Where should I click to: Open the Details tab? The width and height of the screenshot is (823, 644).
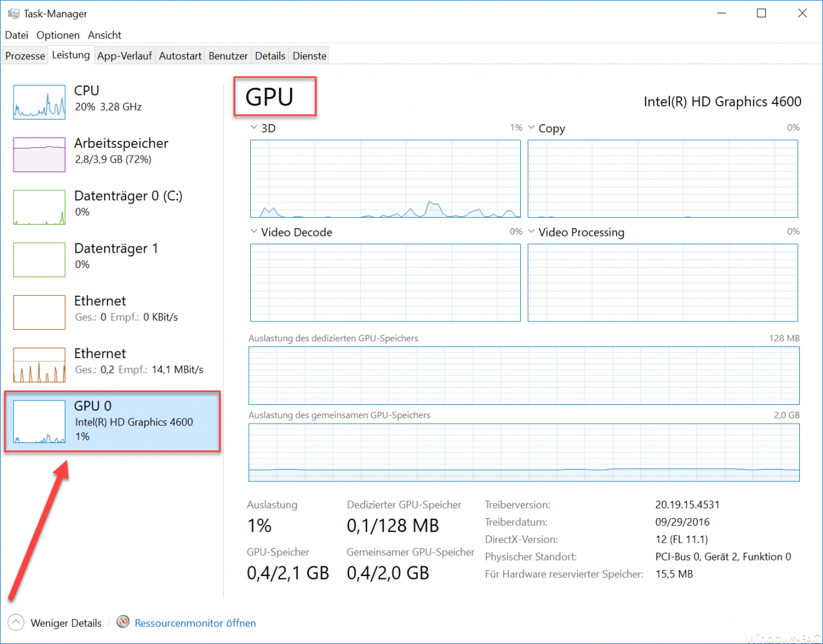270,56
